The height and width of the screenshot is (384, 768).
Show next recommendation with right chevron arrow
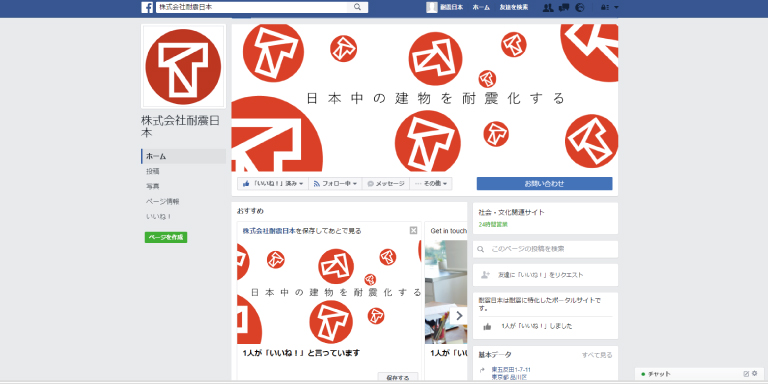[x=459, y=316]
